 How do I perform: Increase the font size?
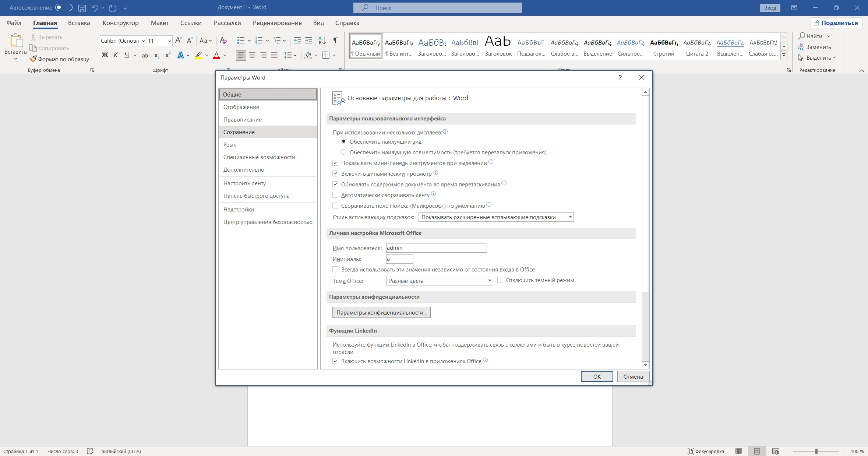(x=179, y=41)
